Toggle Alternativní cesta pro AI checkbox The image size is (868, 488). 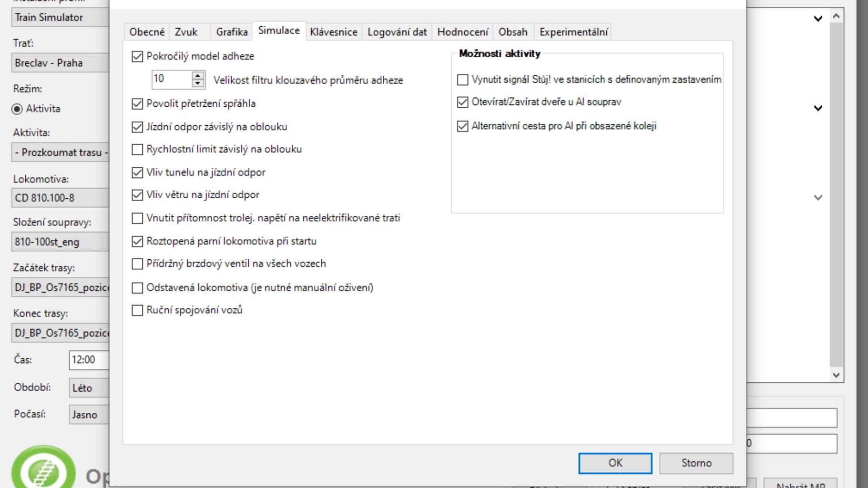pyautogui.click(x=462, y=126)
